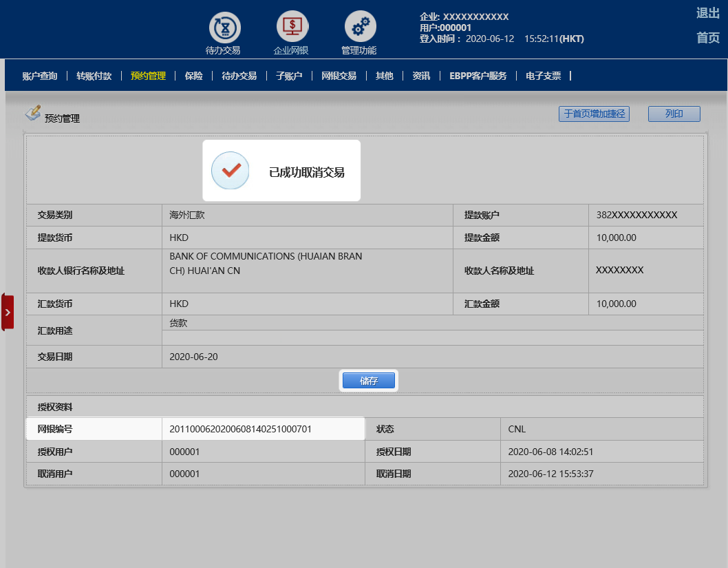
Task: Open the 转账付款 menu
Action: pos(94,76)
